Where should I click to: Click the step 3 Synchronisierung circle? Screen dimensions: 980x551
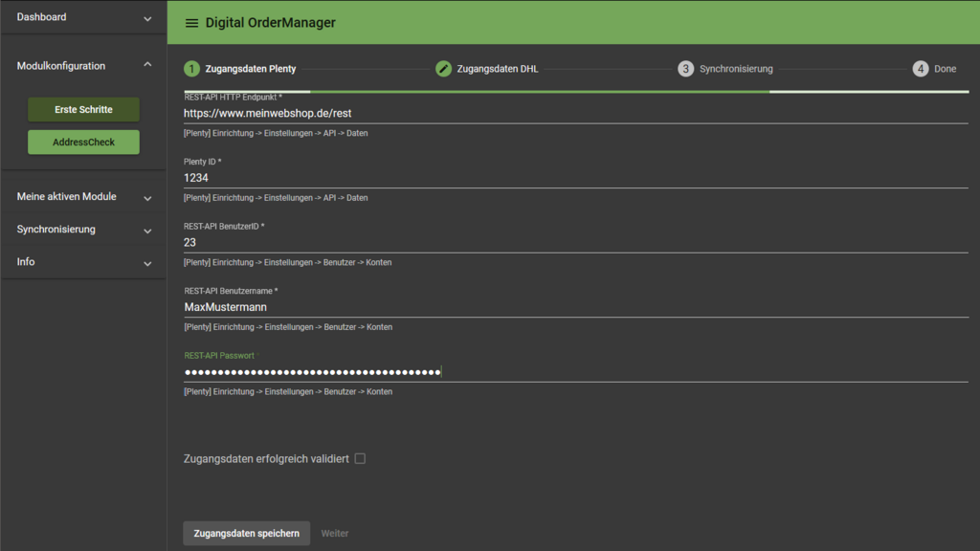685,69
